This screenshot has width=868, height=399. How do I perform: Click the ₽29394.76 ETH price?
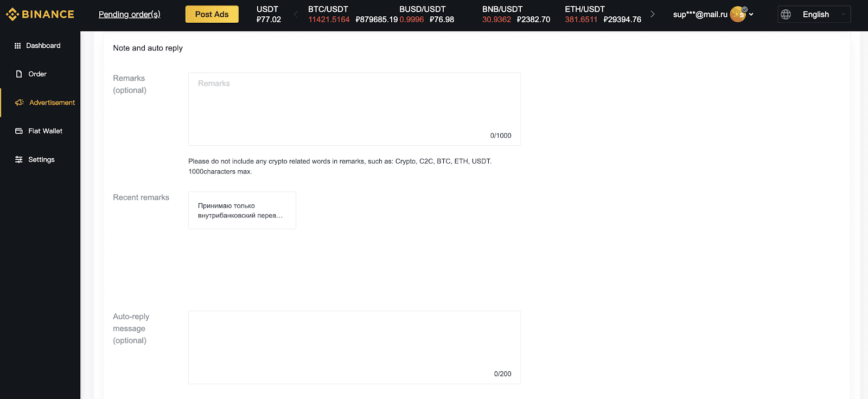[x=622, y=20]
